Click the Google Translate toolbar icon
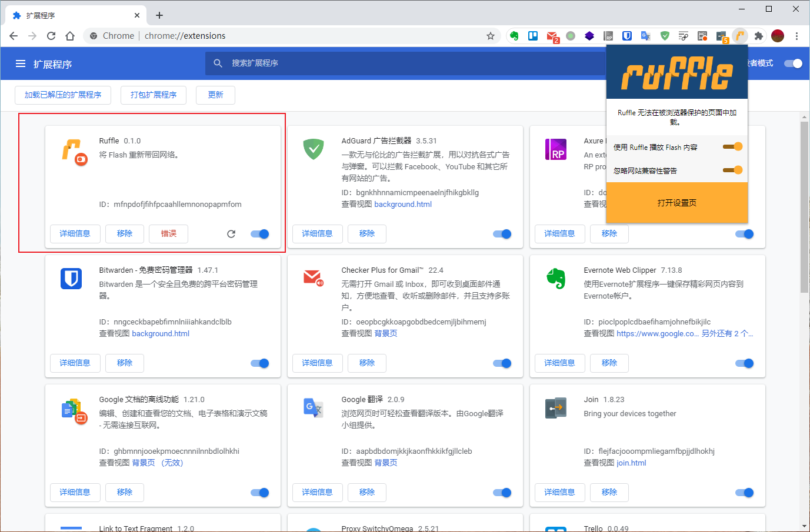Viewport: 810px width, 532px height. coord(646,36)
